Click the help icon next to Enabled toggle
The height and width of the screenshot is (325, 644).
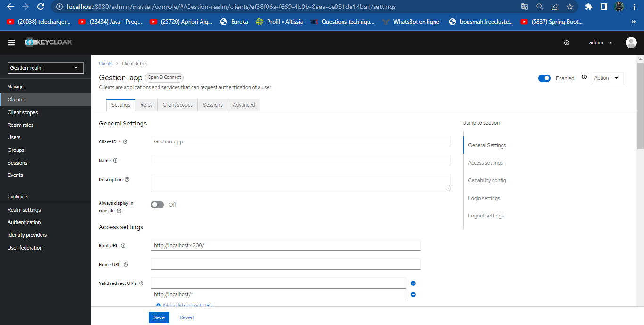coord(584,78)
